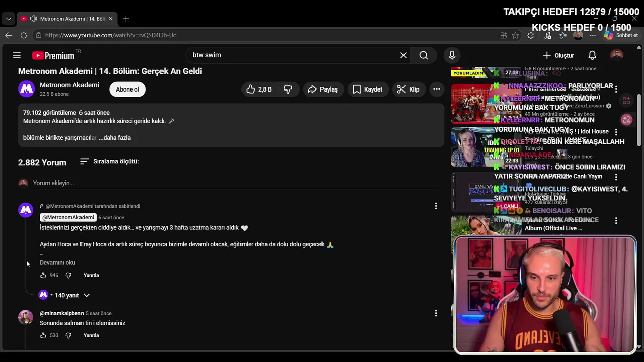The image size is (644, 362).
Task: Open @minamkalpbenn comment three-dot options
Action: point(436,313)
